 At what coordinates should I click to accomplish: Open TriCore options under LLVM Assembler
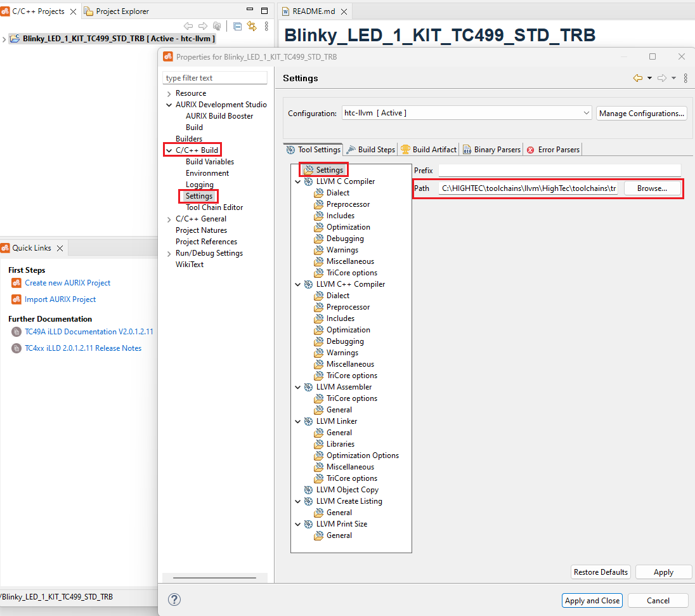[x=351, y=398]
